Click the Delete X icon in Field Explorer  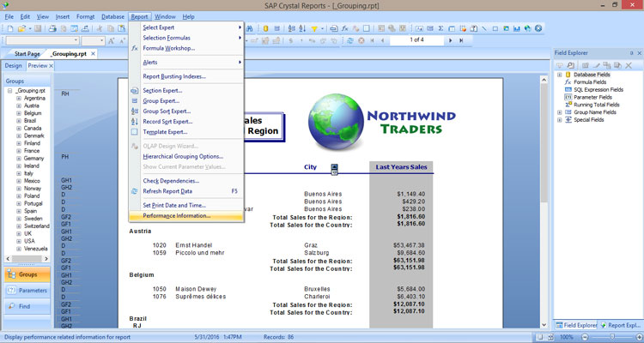629,65
